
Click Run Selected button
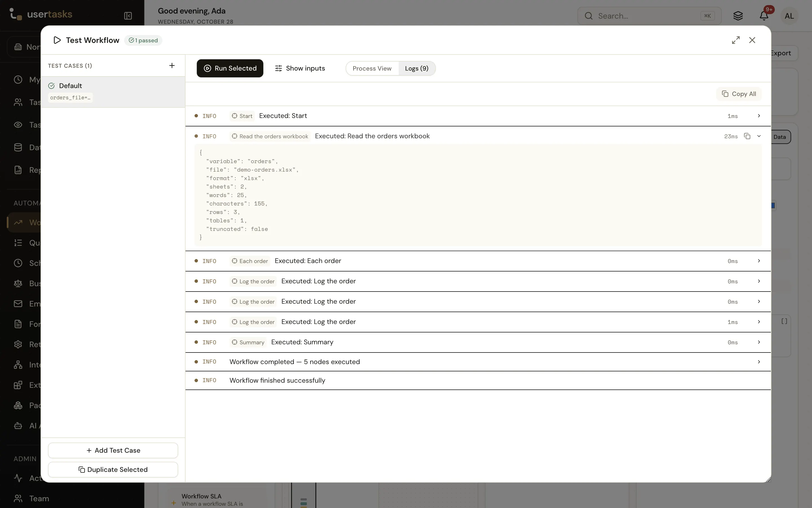tap(230, 68)
